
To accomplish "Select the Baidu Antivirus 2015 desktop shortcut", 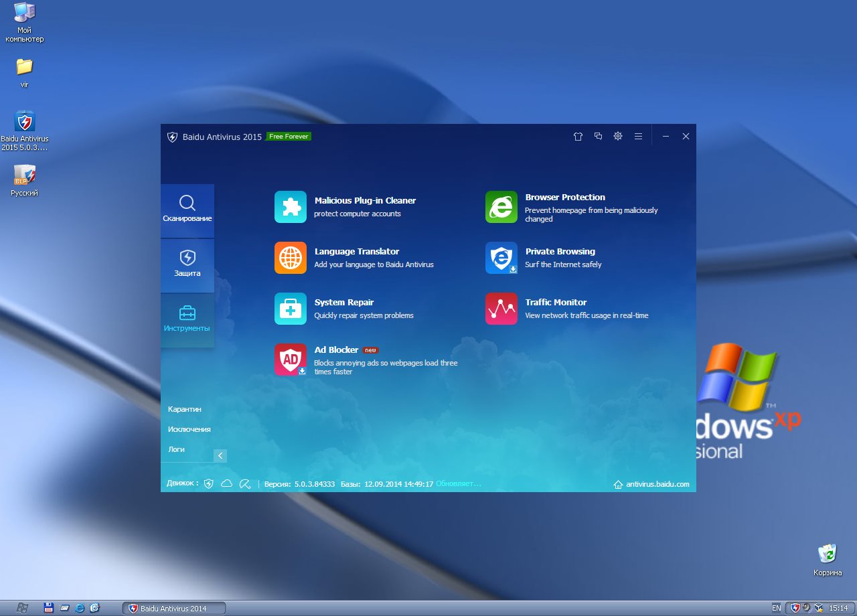I will point(25,131).
